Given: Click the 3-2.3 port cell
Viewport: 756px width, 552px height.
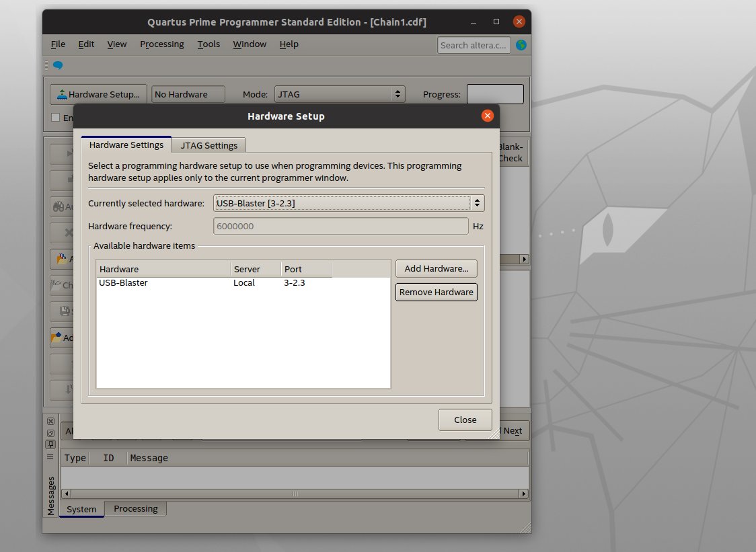Looking at the screenshot, I should click(294, 283).
